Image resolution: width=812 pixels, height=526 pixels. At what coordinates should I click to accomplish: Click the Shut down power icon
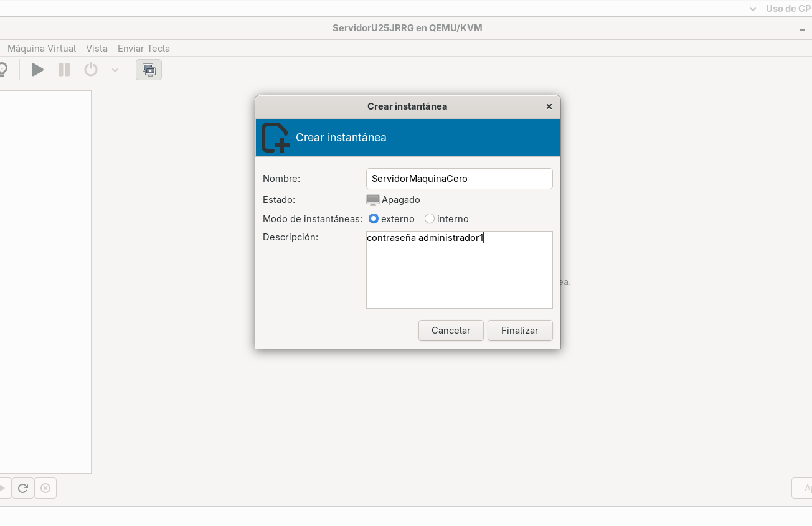(91, 70)
